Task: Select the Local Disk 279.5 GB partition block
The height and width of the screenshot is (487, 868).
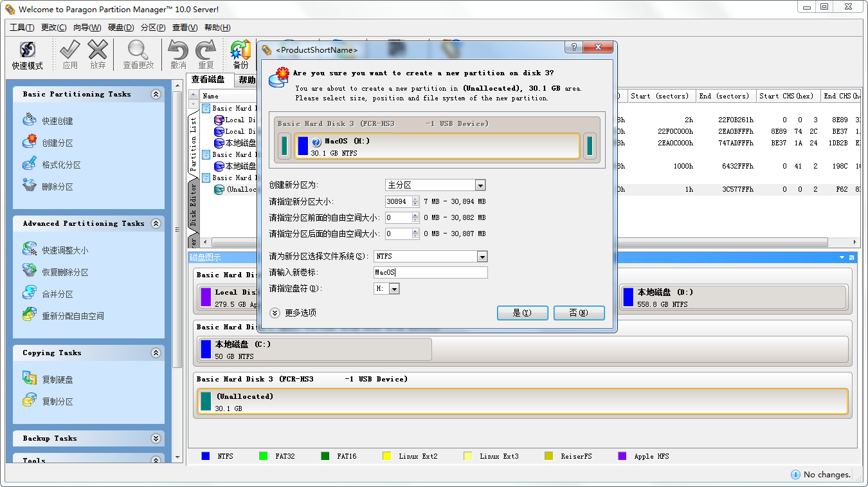Action: [x=228, y=297]
